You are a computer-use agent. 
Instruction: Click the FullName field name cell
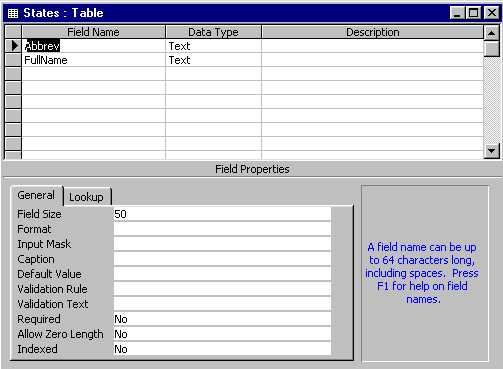94,60
